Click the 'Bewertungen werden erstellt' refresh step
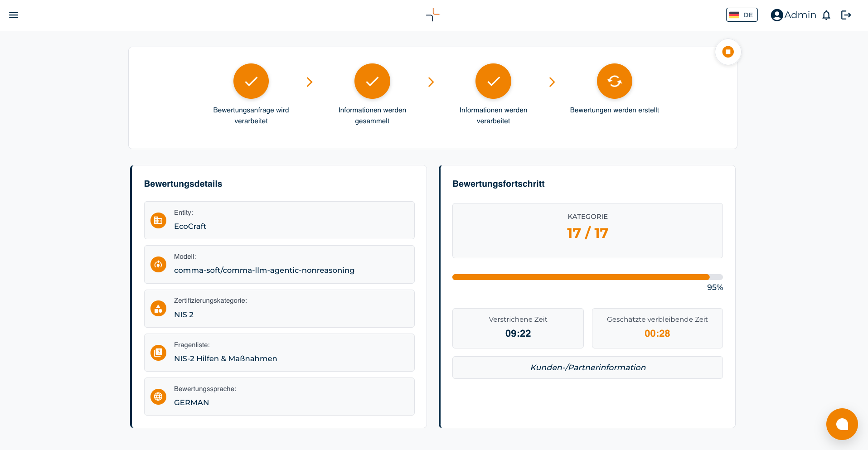868x450 pixels. pyautogui.click(x=614, y=81)
